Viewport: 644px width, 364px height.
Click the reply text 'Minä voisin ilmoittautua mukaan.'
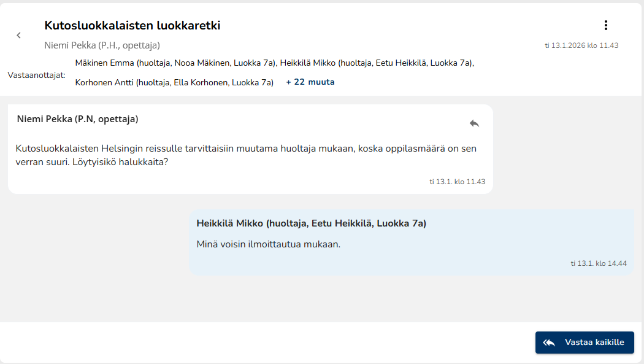click(268, 244)
